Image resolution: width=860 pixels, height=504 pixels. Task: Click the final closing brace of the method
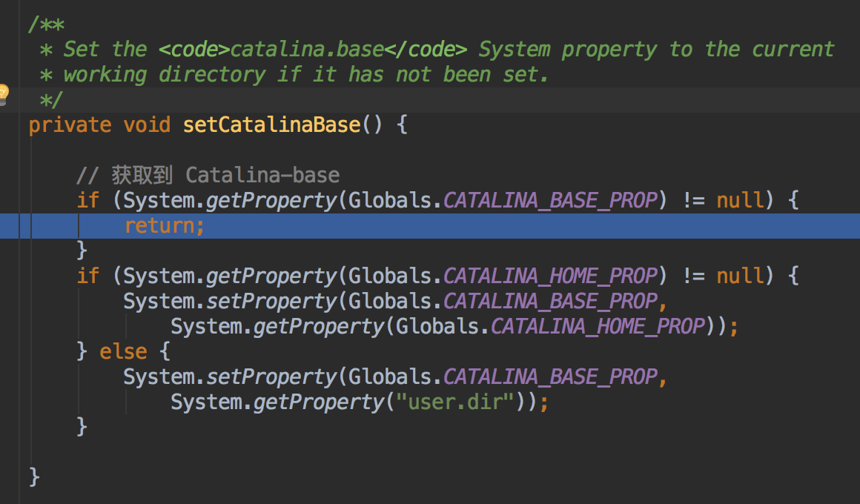[34, 477]
